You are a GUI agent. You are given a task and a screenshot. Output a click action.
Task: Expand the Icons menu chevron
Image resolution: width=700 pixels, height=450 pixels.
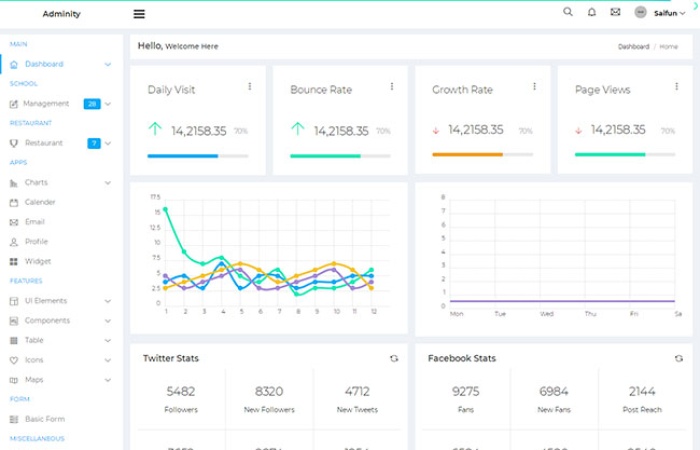coord(108,360)
